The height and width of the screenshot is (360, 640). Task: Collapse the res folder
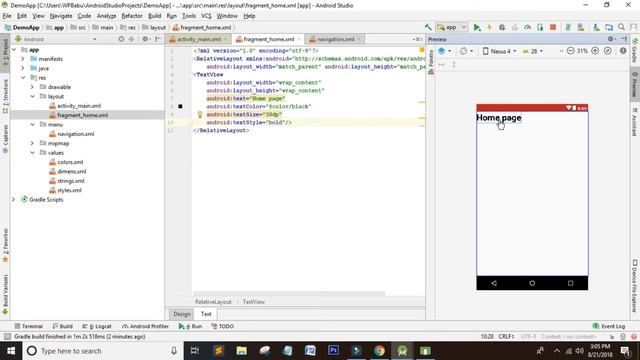pos(23,78)
